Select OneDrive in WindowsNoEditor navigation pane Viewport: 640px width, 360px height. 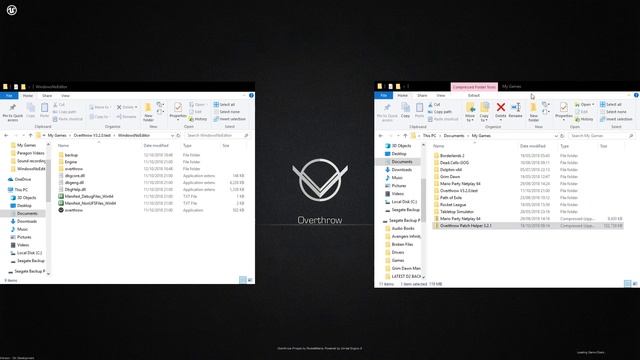[22, 179]
